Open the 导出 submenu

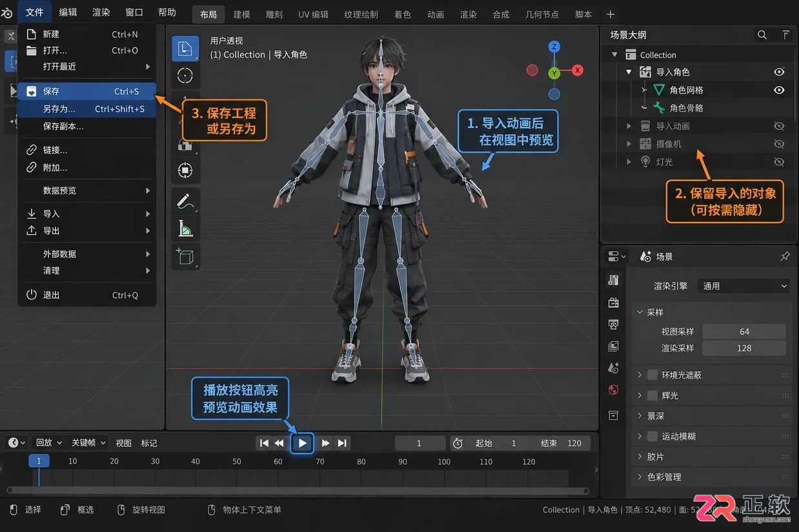tap(87, 231)
